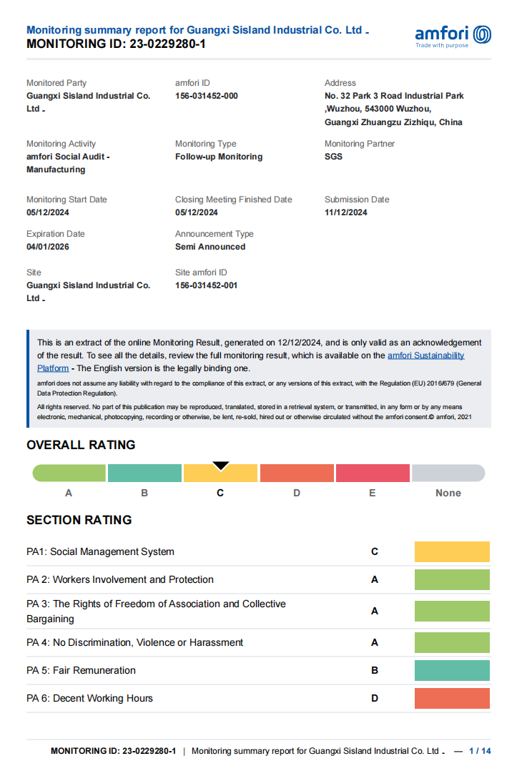Click PA 2: Workers Involvement and Protection label
Image resolution: width=532 pixels, height=766 pixels.
[x=120, y=579]
